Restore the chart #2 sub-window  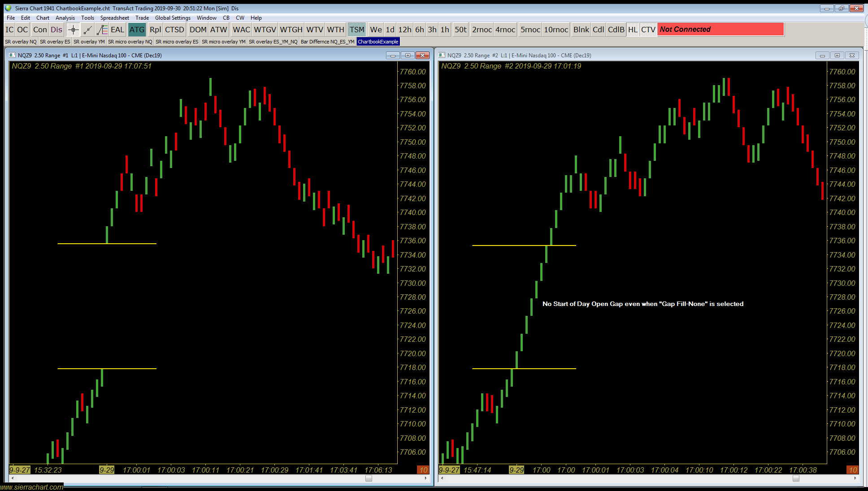point(837,55)
